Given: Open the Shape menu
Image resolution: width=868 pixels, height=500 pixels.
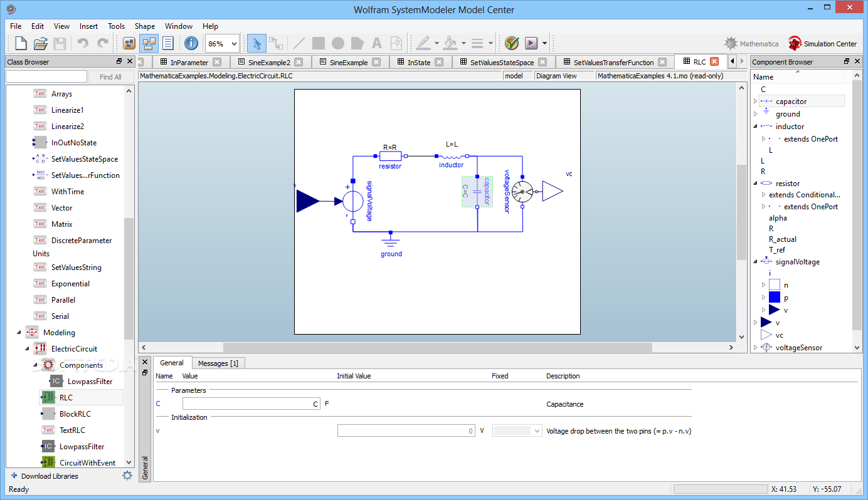Looking at the screenshot, I should (x=145, y=26).
